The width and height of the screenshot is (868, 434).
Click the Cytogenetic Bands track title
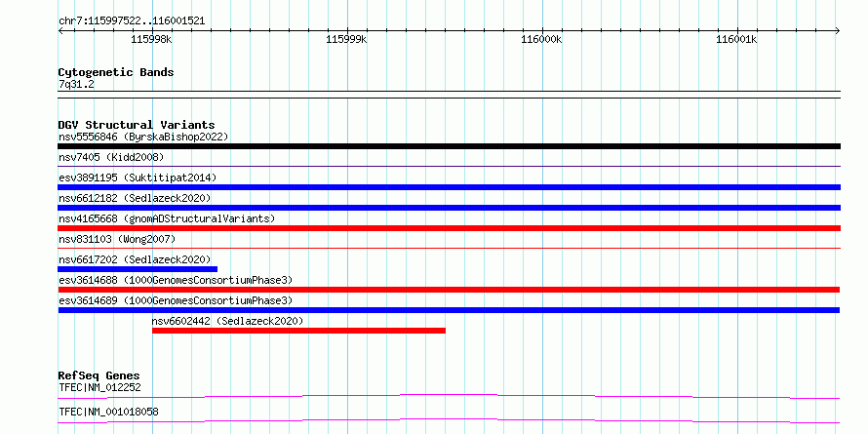pyautogui.click(x=116, y=72)
